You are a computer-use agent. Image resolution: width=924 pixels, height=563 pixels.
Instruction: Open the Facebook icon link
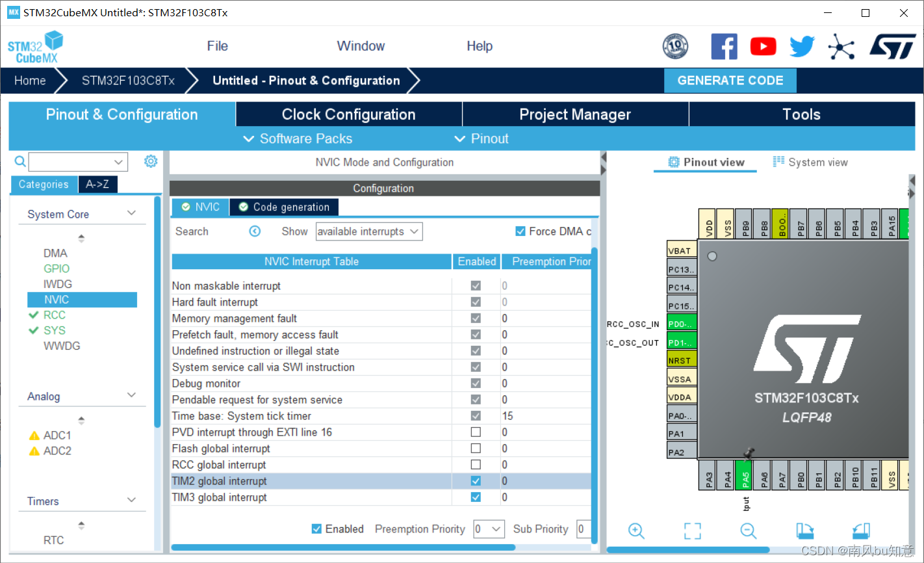tap(724, 47)
